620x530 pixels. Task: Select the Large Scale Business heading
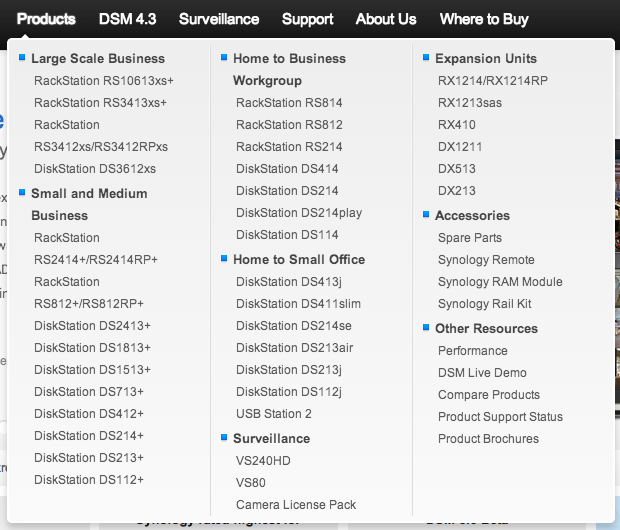[x=98, y=59]
